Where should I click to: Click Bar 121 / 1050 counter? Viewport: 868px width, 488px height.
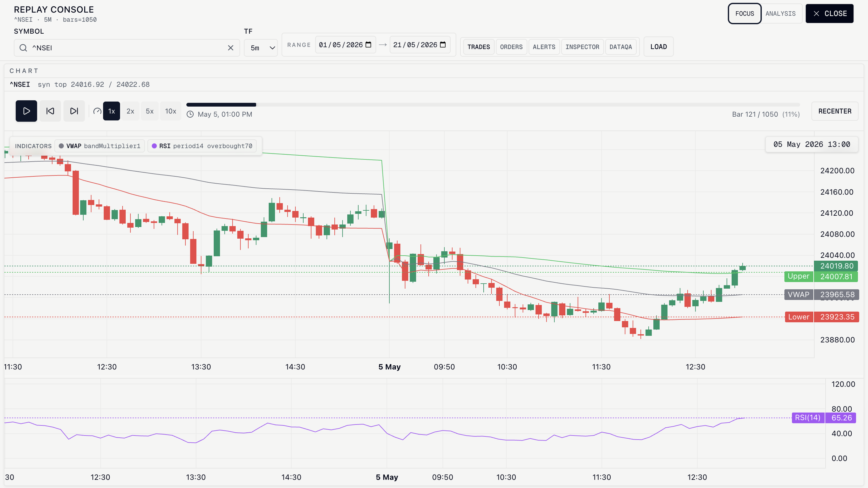coord(755,114)
